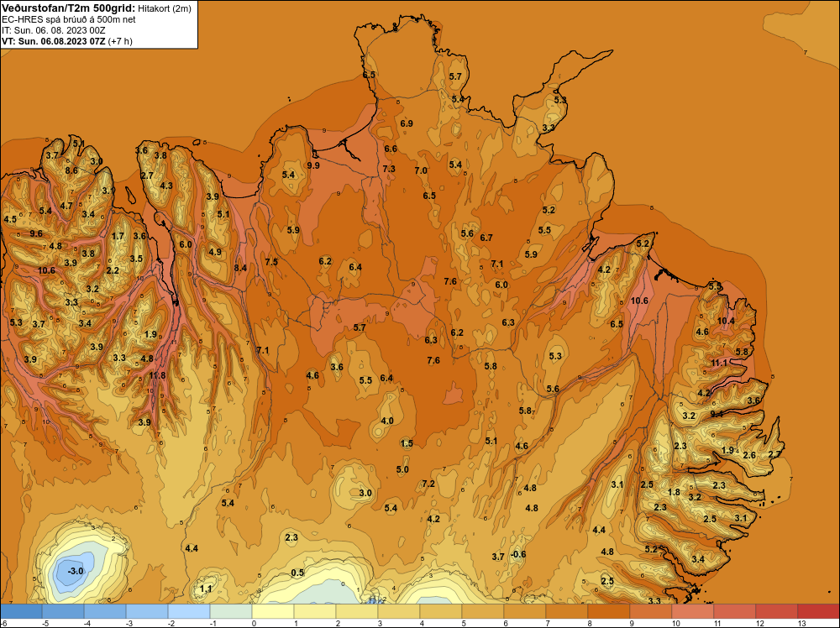This screenshot has height=628, width=840.
Task: Click the '13' label on the legend scale
Action: [x=802, y=623]
